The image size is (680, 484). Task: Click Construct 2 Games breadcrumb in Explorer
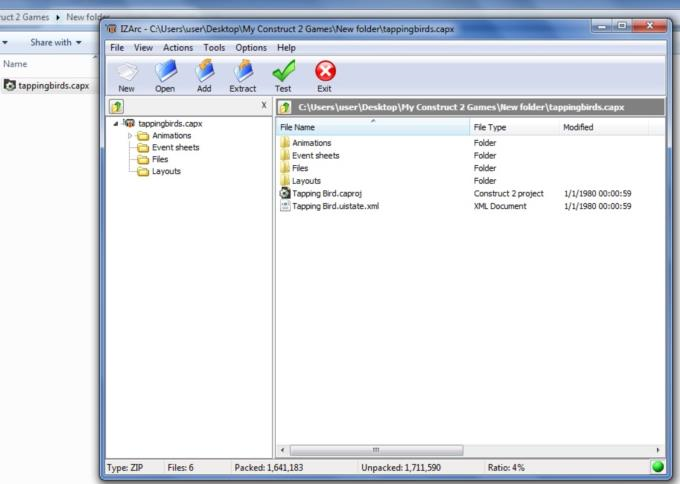pos(24,17)
